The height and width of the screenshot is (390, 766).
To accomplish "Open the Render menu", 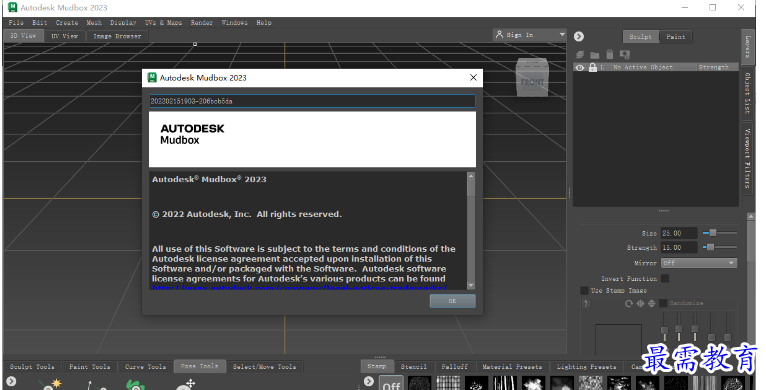I will tap(202, 22).
